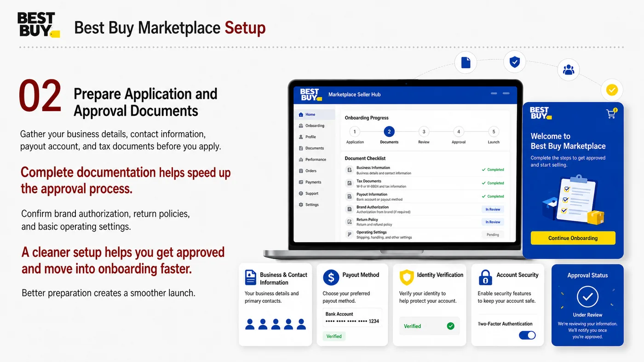Image resolution: width=644 pixels, height=362 pixels.
Task: Click the Approval Status heading
Action: (587, 275)
